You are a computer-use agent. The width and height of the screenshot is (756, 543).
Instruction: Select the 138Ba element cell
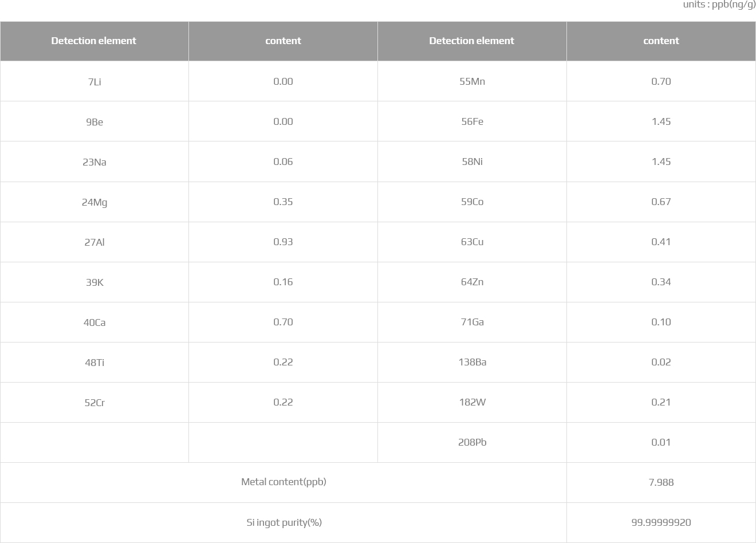coord(472,362)
